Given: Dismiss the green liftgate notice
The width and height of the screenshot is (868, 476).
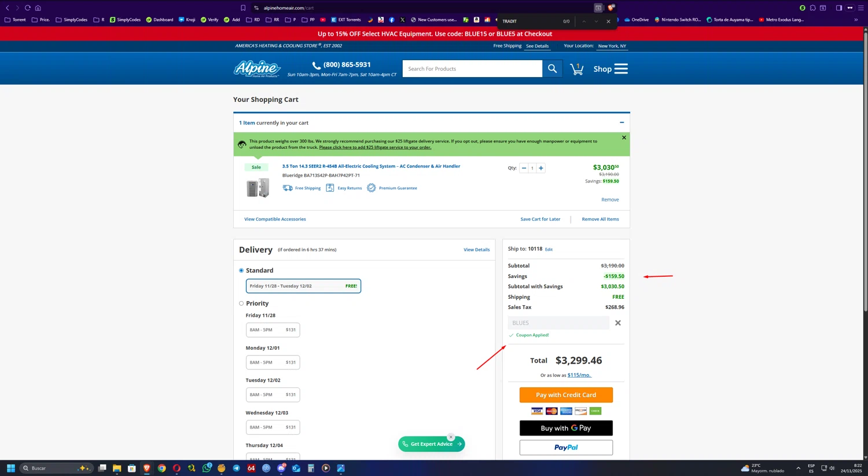Looking at the screenshot, I should click(624, 138).
